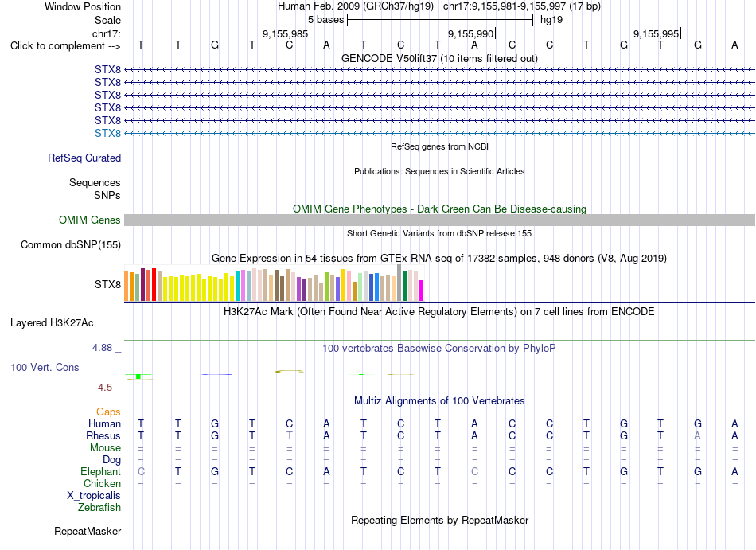Click the "Click to complement -->" label
Screen dimensions: 756x550
(65, 46)
